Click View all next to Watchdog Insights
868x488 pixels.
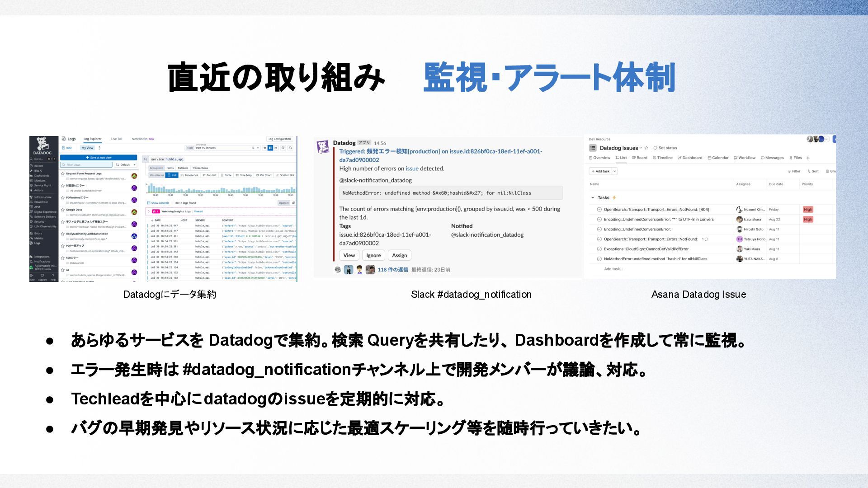click(x=198, y=211)
